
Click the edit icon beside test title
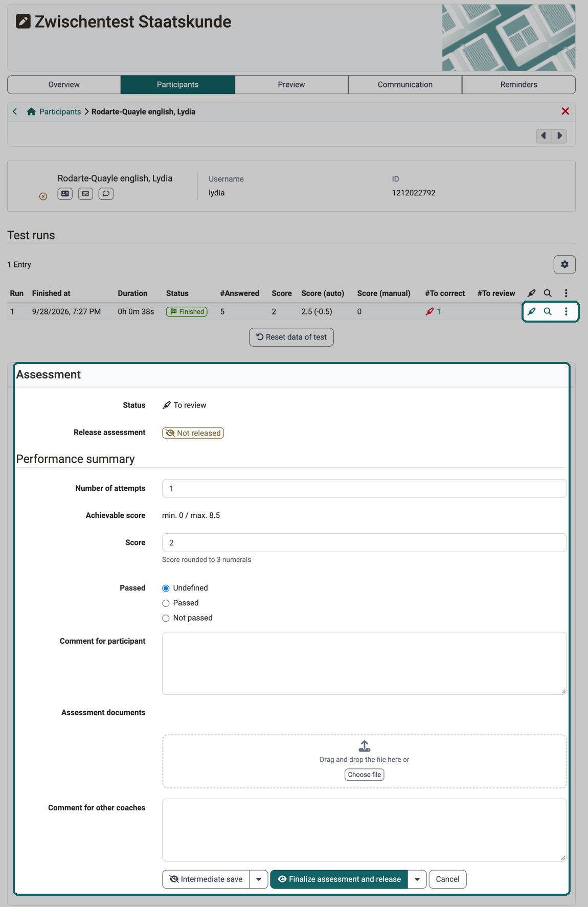coord(23,21)
